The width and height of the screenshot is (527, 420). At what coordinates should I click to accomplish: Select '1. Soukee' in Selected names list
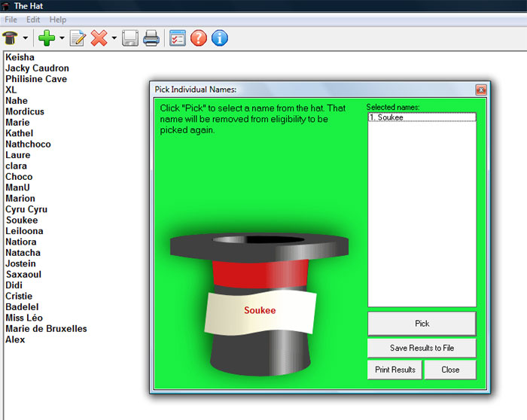(x=422, y=117)
